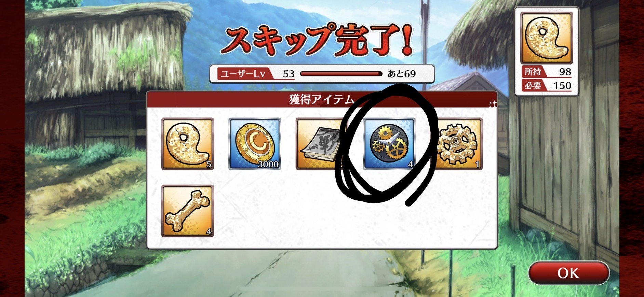The width and height of the screenshot is (644, 297).
Task: Select the bone item with quantity 4
Action: coord(187,211)
